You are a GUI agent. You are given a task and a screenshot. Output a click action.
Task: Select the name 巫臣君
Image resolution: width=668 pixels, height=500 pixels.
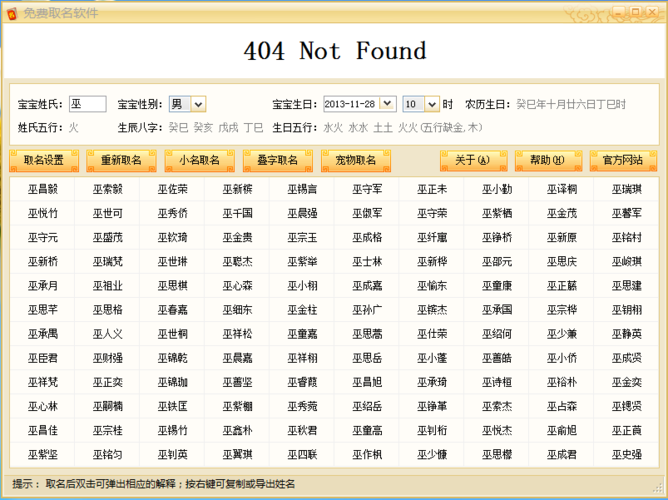43,358
